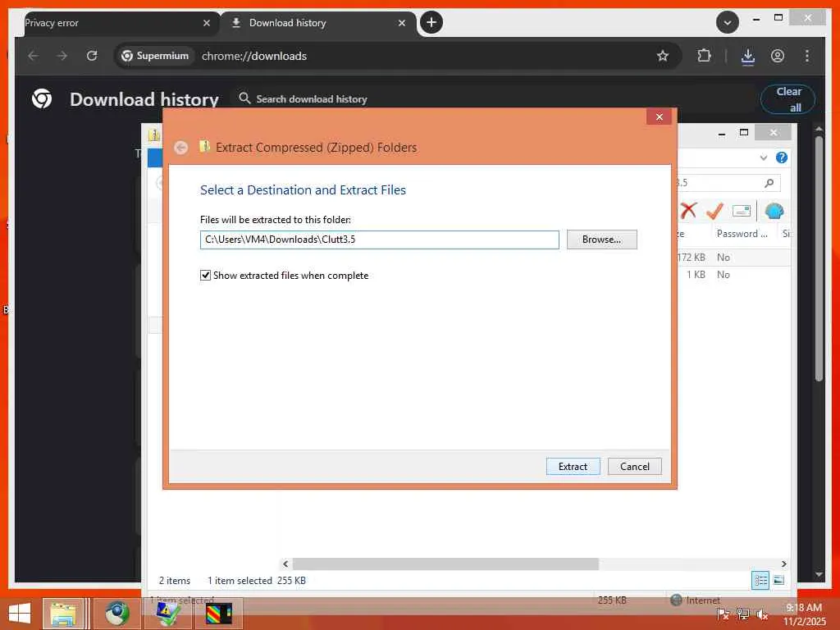Switch Explorer to large icons view
The height and width of the screenshot is (630, 840).
tap(779, 580)
